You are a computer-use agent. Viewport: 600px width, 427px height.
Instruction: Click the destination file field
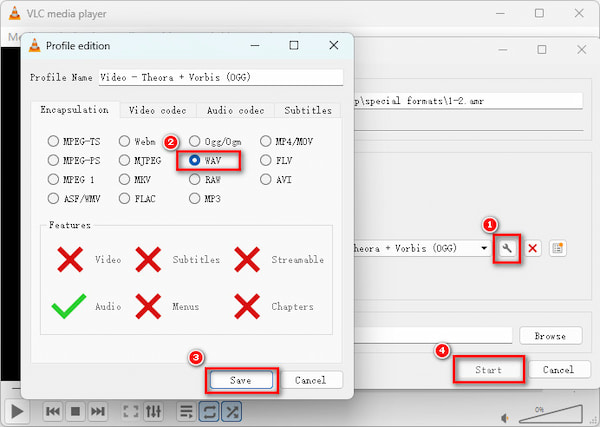click(x=433, y=336)
